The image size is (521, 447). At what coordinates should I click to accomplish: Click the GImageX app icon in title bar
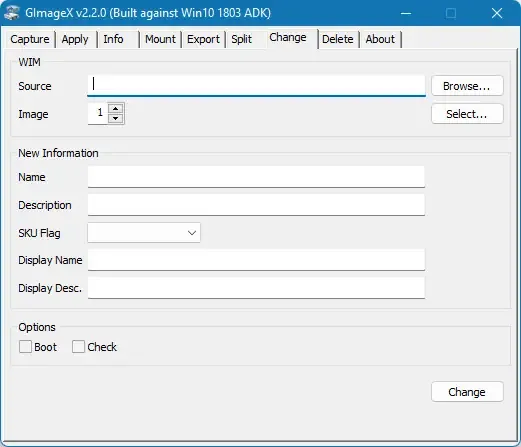[x=12, y=13]
